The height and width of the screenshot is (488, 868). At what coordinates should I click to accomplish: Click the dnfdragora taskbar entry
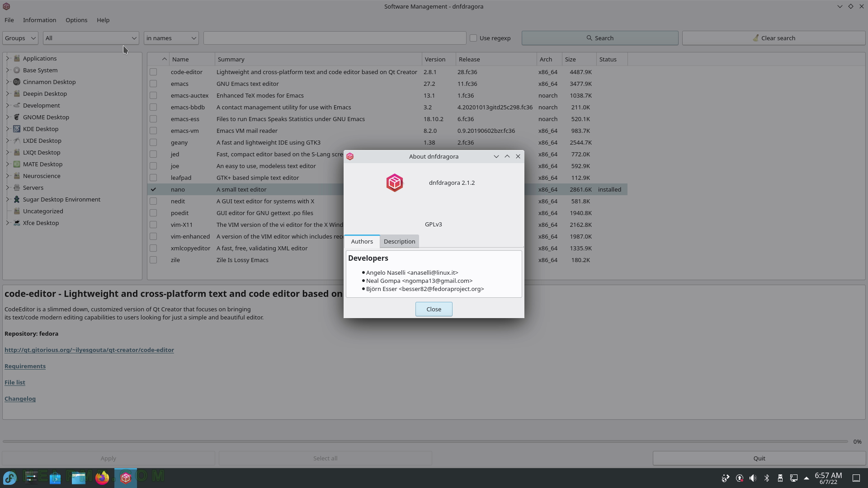126,478
